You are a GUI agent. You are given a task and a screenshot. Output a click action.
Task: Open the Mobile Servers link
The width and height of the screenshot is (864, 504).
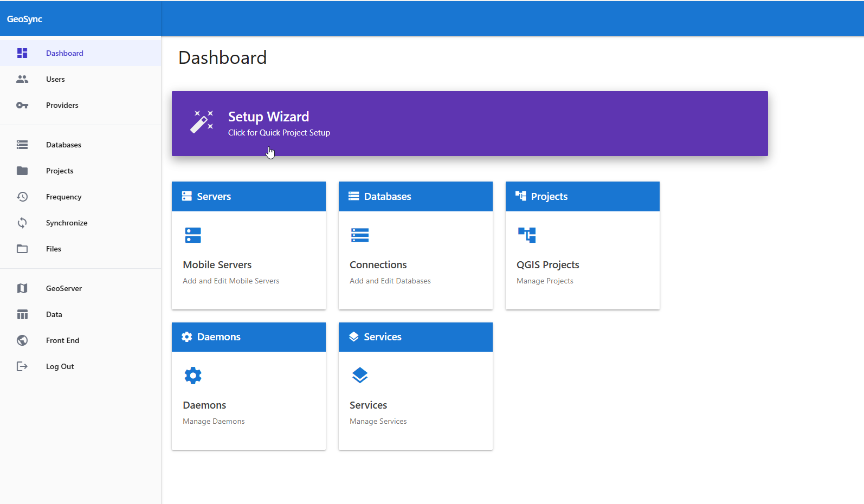click(217, 264)
